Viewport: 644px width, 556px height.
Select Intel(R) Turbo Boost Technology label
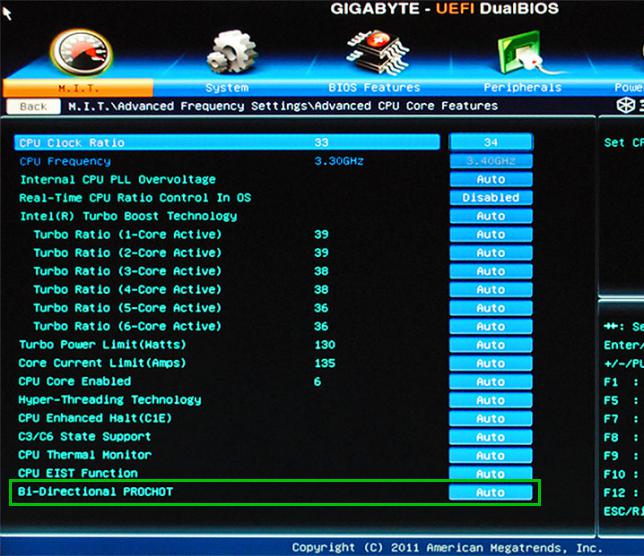click(x=129, y=216)
